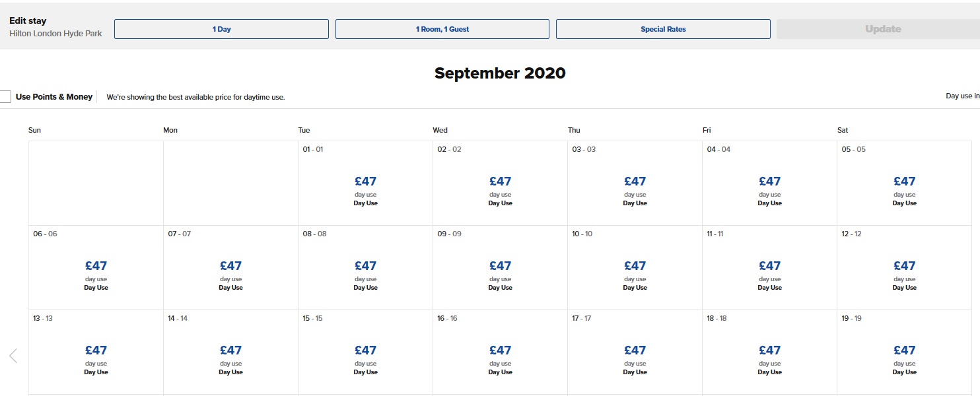The image size is (980, 396).
Task: Choose Thursday 03 September rate
Action: (x=635, y=182)
